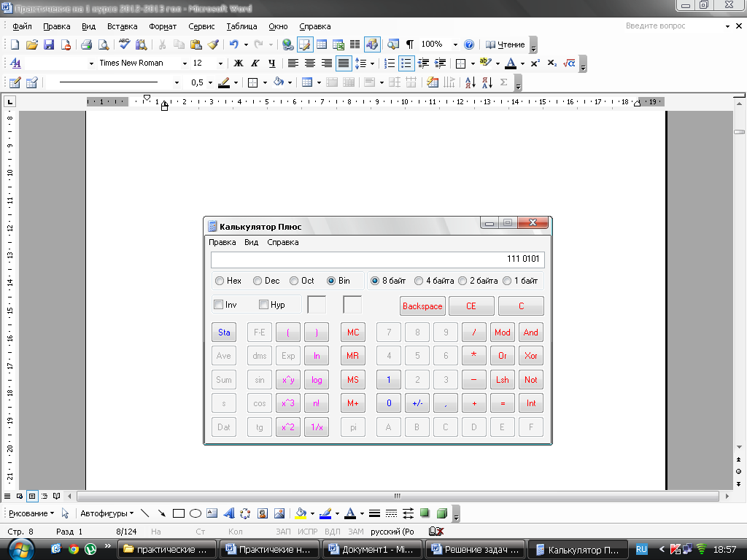Open calculator's Вид menu
The height and width of the screenshot is (560, 747).
[251, 242]
